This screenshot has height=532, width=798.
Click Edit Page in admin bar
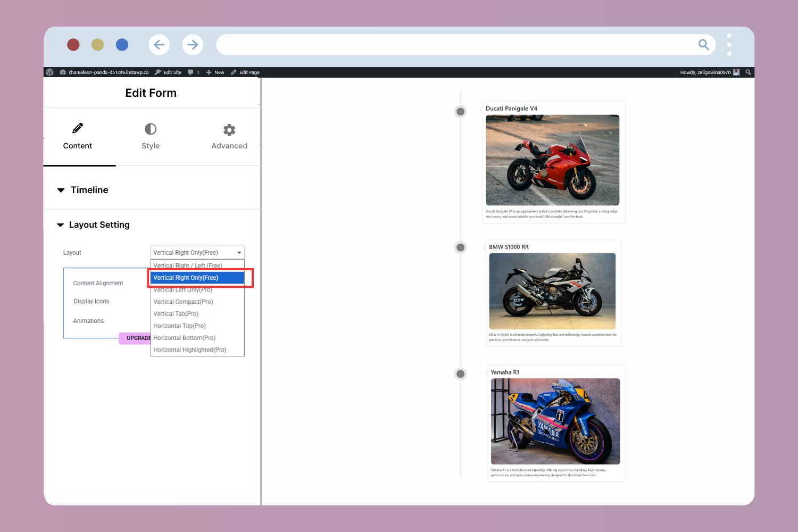(x=245, y=72)
